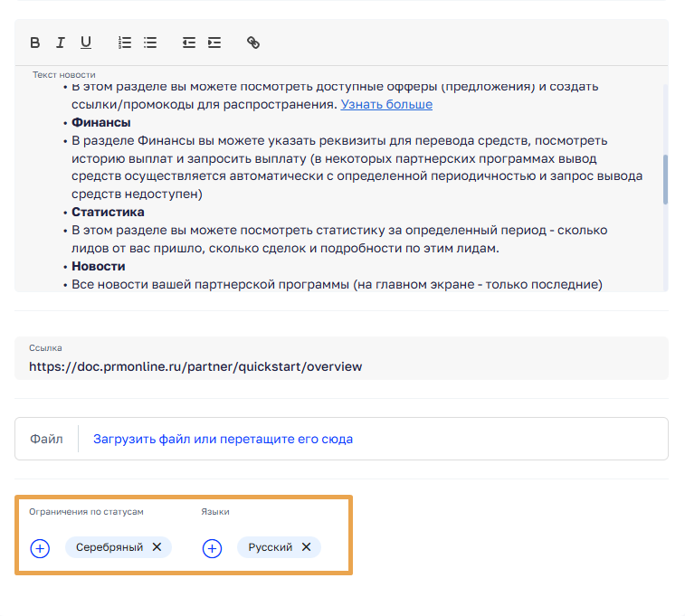Viewport: 685px width, 616px height.
Task: Insert a hyperlink using the chain icon
Action: tap(253, 43)
